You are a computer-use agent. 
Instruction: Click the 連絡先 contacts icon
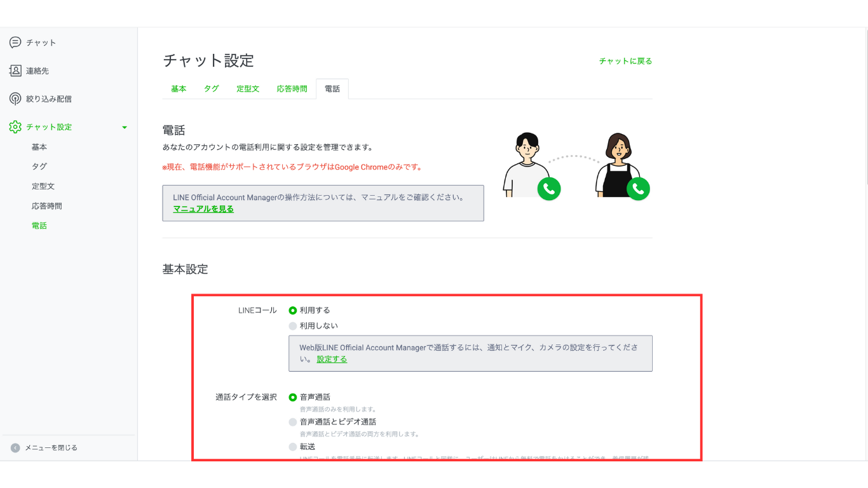tap(15, 71)
